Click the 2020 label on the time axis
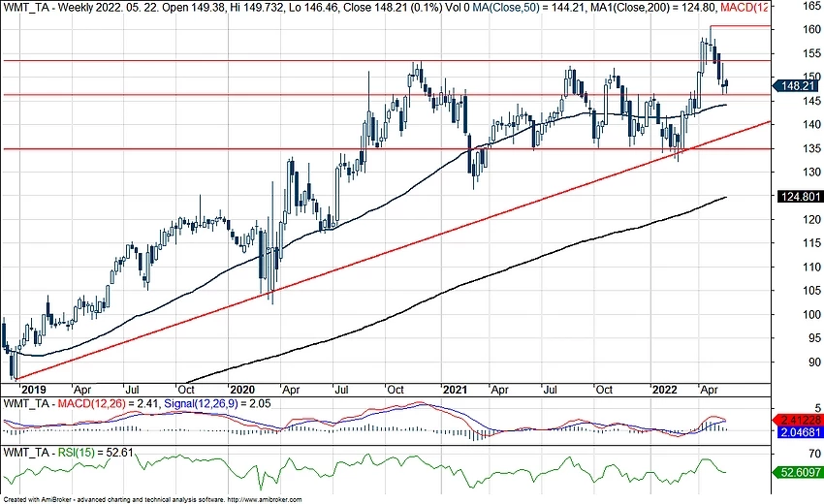 tap(242, 390)
